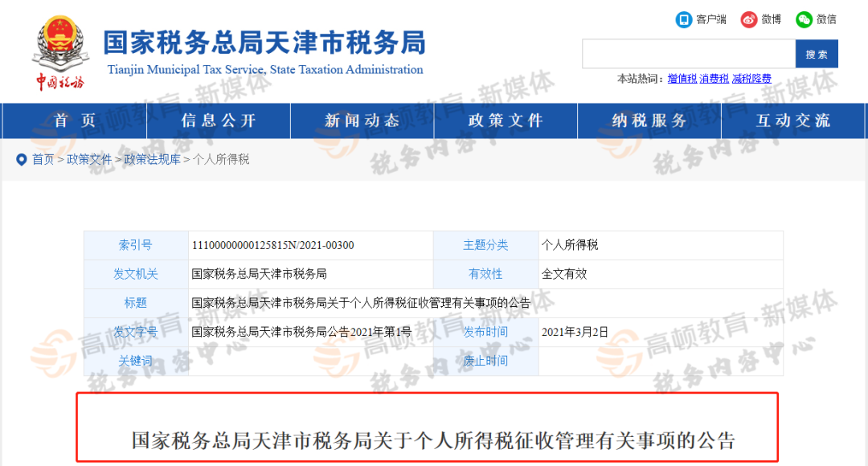Open the 微博 Weibo icon
The width and height of the screenshot is (868, 466).
click(748, 19)
